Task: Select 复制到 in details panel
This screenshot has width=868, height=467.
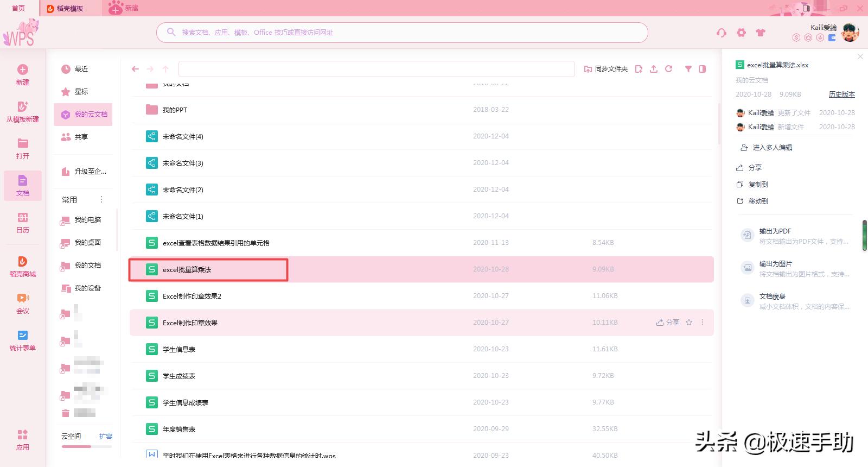Action: coord(752,185)
